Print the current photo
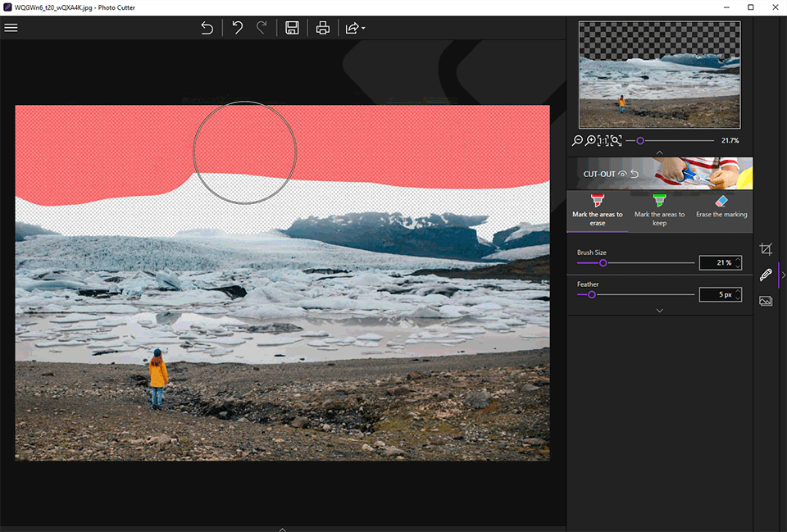The height and width of the screenshot is (532, 787). [x=323, y=28]
